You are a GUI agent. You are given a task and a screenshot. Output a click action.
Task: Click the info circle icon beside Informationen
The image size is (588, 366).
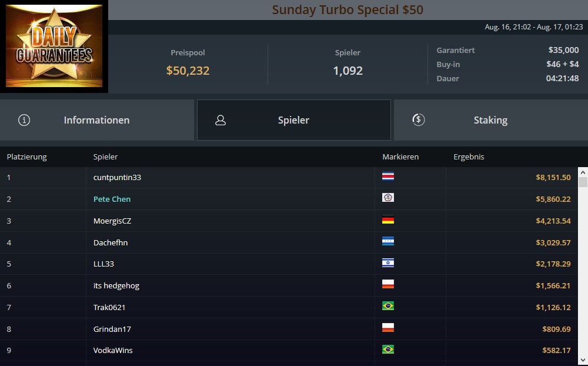(x=24, y=120)
